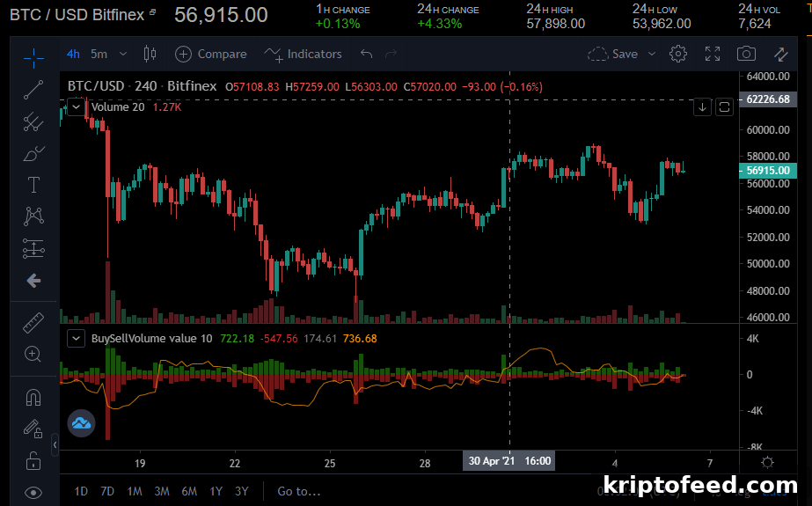Open time axis settings gear
Screen dimensions: 812x506
pos(767,462)
